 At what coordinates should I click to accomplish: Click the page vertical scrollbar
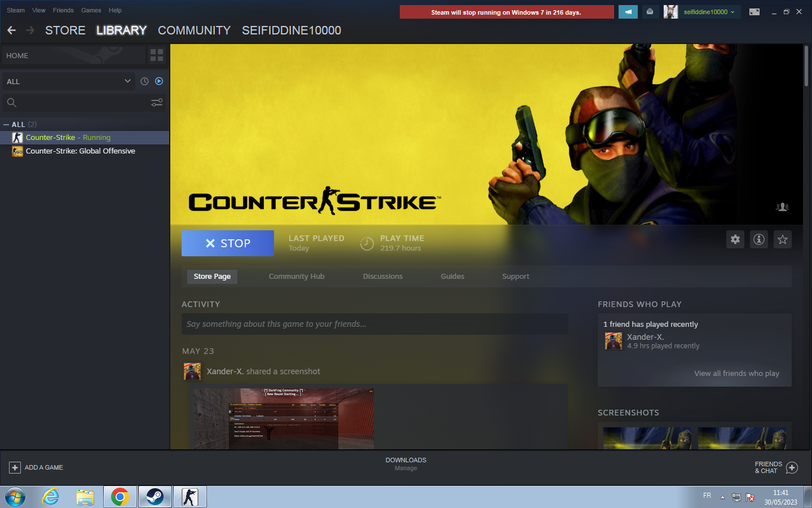pos(806,67)
